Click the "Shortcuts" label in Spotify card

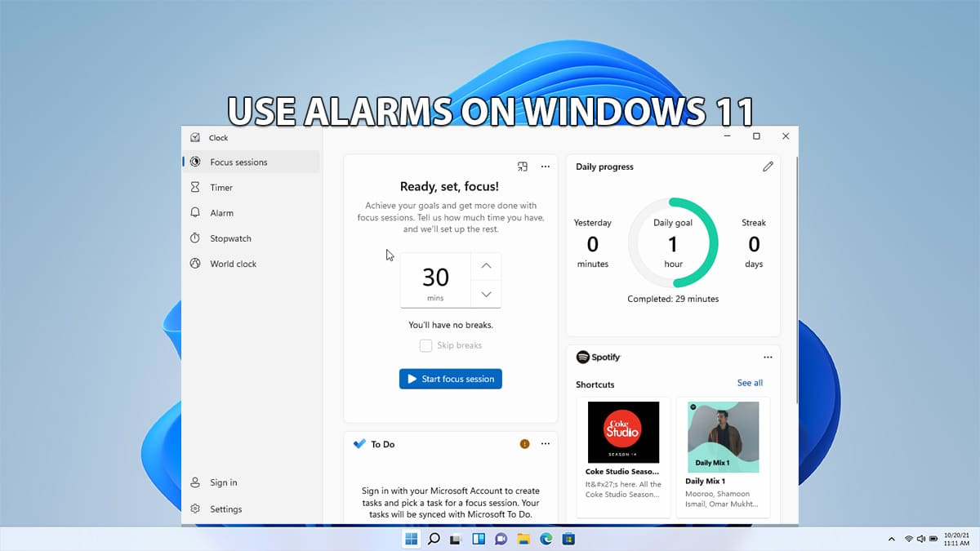point(595,384)
